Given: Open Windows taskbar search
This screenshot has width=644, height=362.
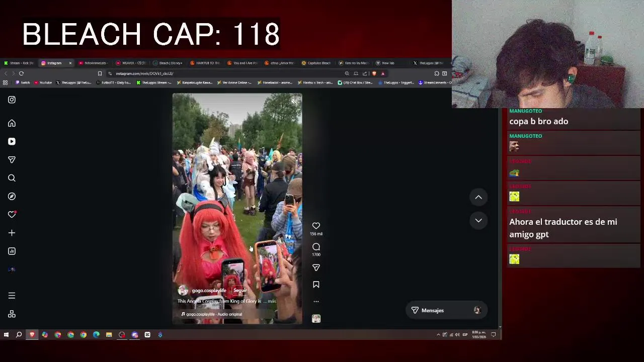Looking at the screenshot, I should [19, 335].
